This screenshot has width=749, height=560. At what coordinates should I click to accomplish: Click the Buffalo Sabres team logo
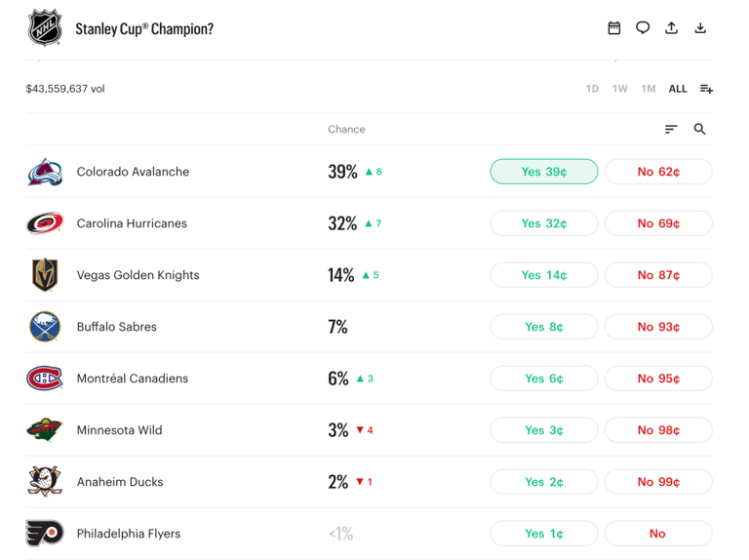pos(45,327)
